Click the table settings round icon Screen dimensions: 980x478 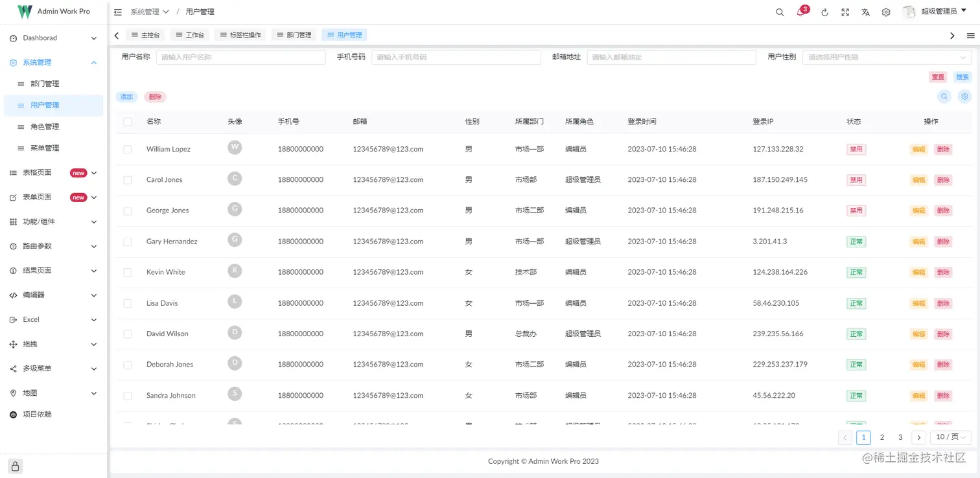(x=964, y=97)
